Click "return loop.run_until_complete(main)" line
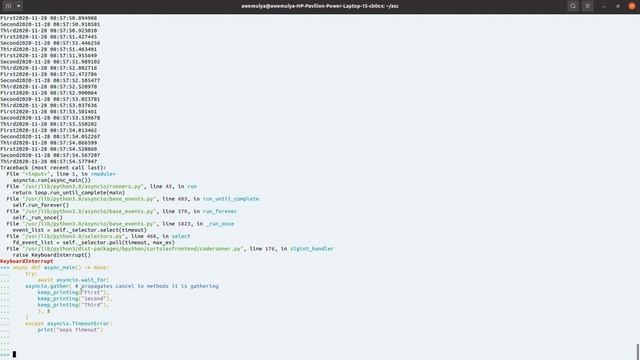 click(69, 193)
